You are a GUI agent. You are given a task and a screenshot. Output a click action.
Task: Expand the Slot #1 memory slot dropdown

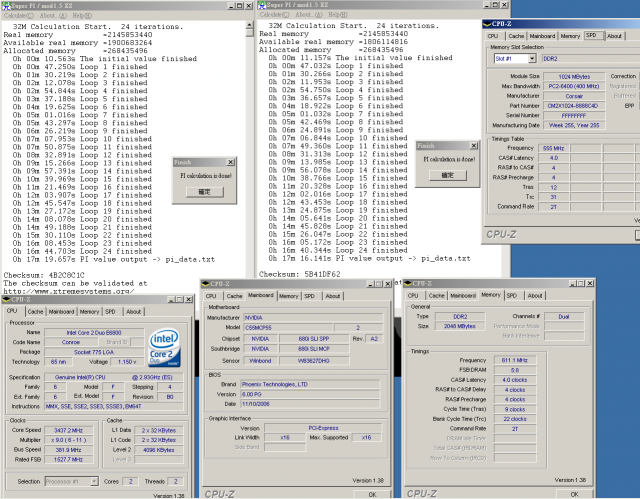coord(532,59)
